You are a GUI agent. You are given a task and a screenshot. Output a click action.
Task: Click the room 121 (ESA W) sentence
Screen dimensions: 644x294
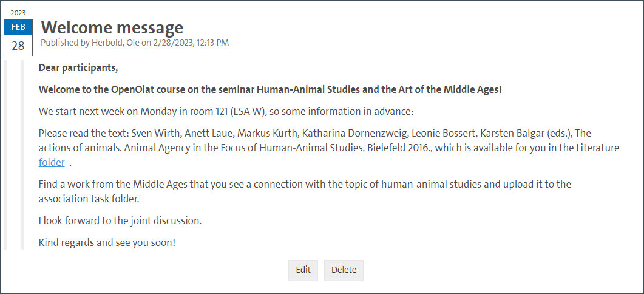(225, 112)
